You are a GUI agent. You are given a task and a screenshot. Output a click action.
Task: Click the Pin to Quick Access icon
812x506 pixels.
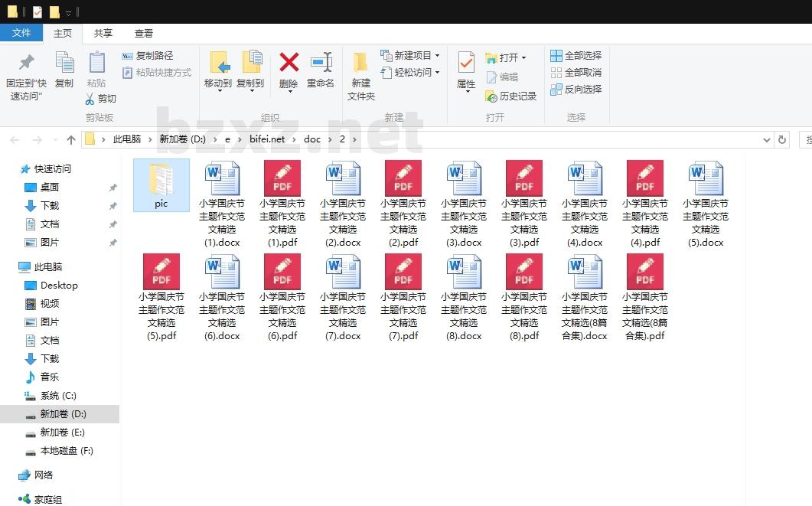coord(26,64)
